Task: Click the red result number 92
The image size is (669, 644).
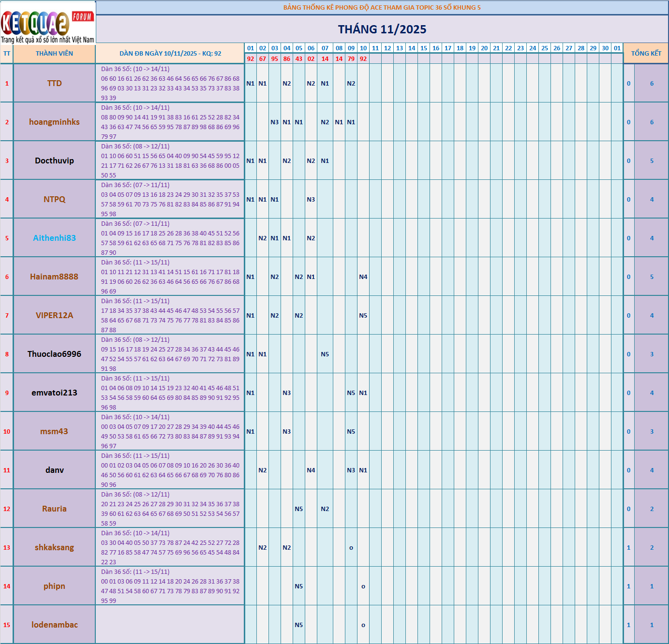Action: tap(250, 59)
